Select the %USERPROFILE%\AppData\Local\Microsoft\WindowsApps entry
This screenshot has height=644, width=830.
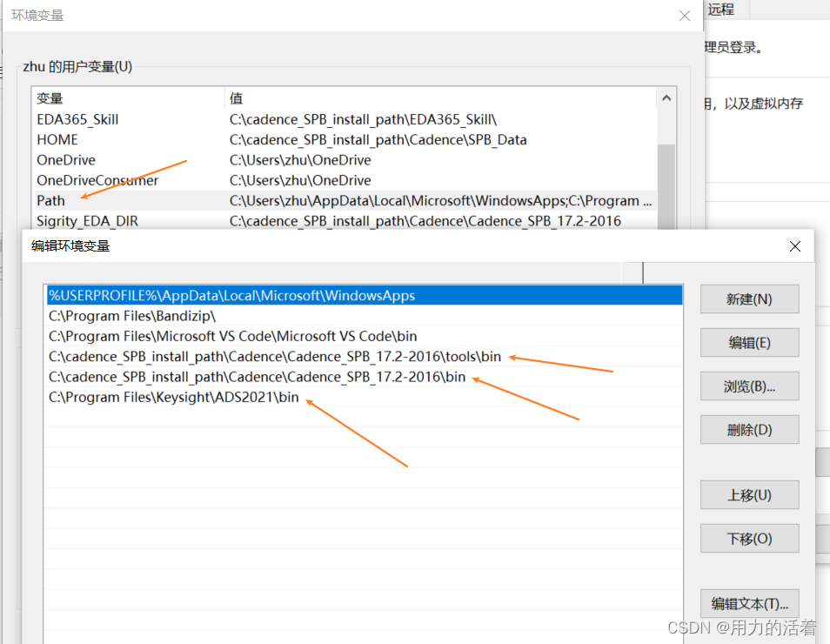[x=365, y=296]
